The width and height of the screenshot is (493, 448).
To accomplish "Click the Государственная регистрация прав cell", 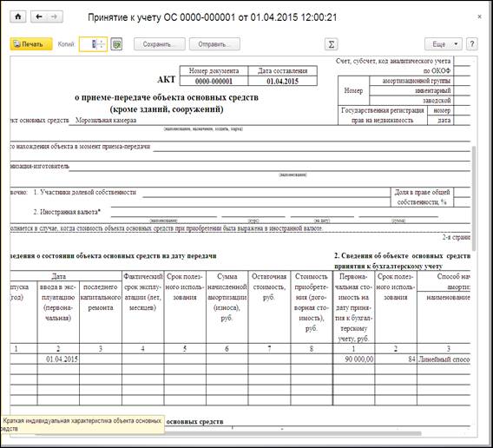I will pyautogui.click(x=383, y=115).
